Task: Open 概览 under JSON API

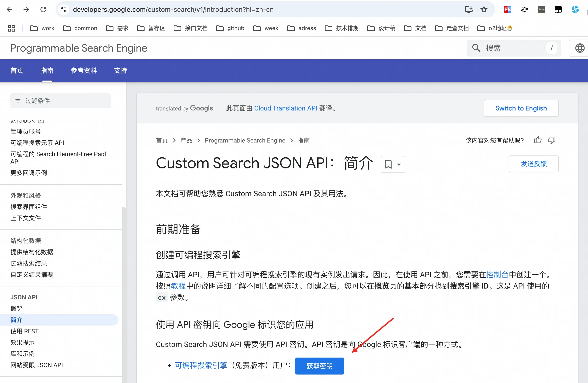Action: pyautogui.click(x=16, y=309)
